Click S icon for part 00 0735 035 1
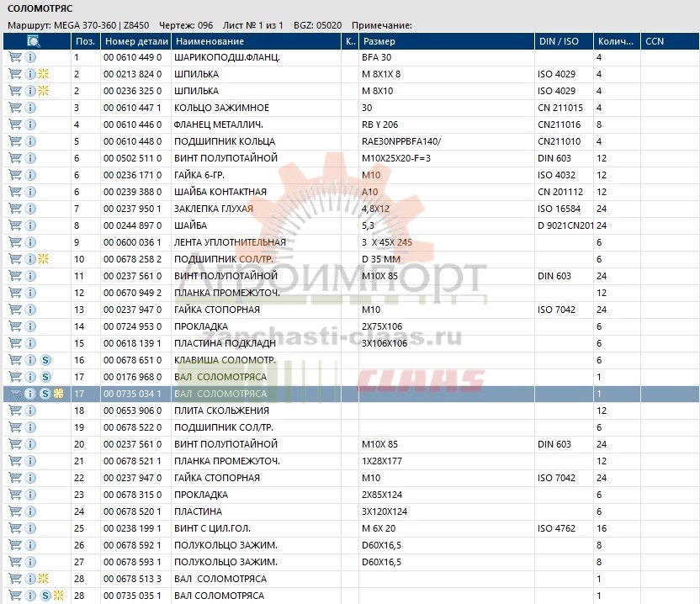Image resolution: width=700 pixels, height=604 pixels. 45,596
